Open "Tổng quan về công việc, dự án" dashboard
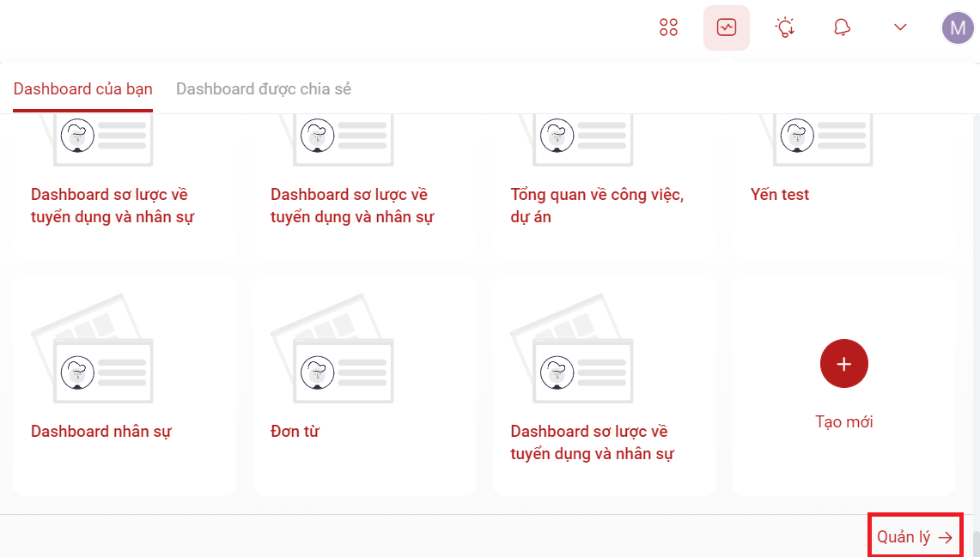980x557 pixels. (597, 206)
